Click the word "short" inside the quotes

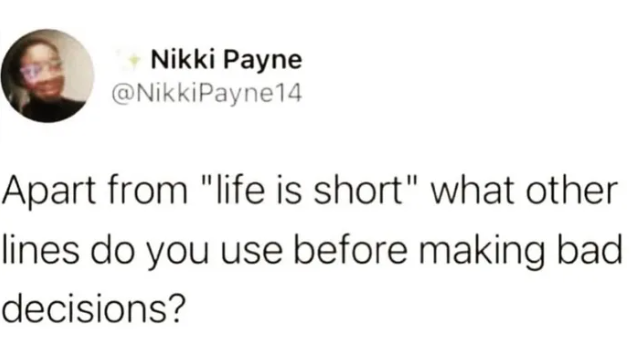[x=357, y=190]
